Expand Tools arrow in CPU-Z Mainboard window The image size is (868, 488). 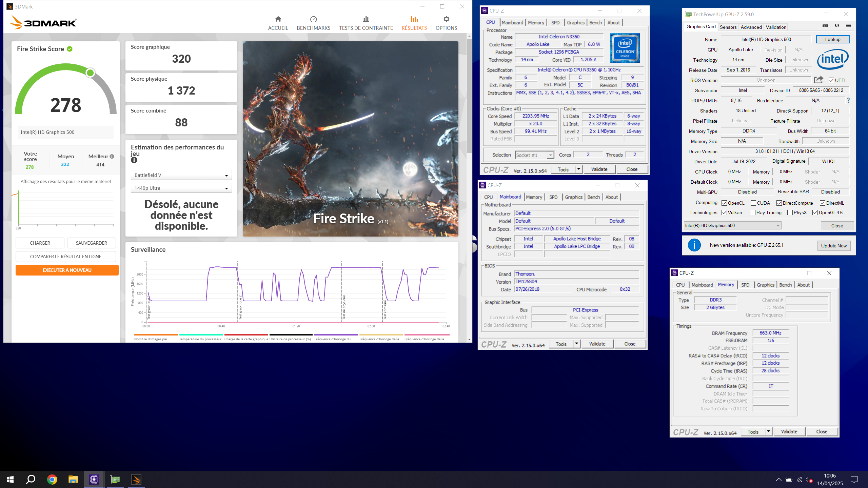pos(576,344)
